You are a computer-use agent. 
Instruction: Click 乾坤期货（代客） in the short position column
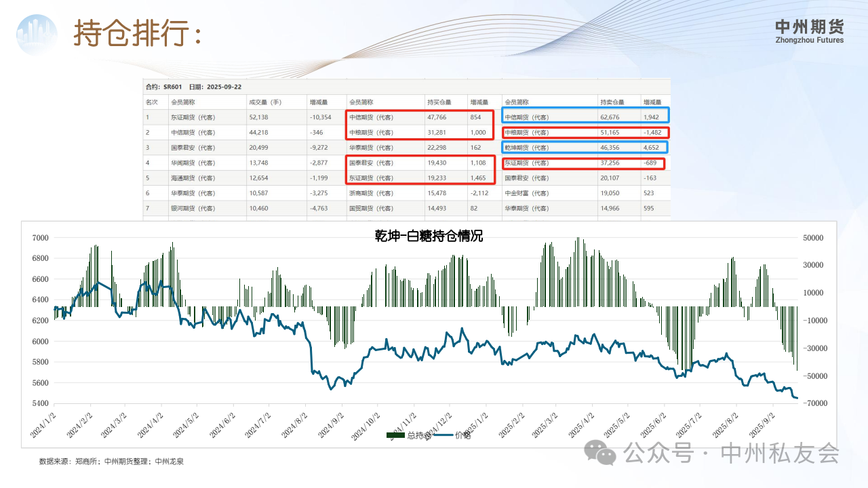point(527,147)
